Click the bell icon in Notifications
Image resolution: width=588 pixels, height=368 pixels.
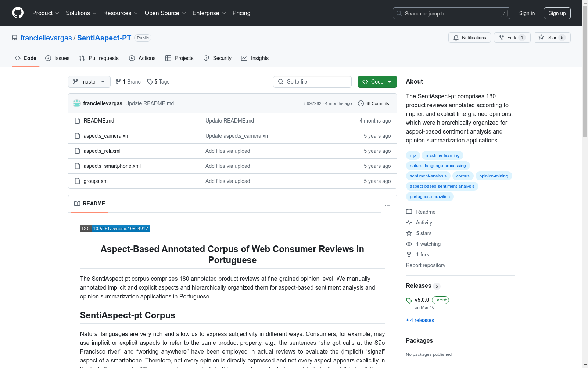(x=456, y=38)
